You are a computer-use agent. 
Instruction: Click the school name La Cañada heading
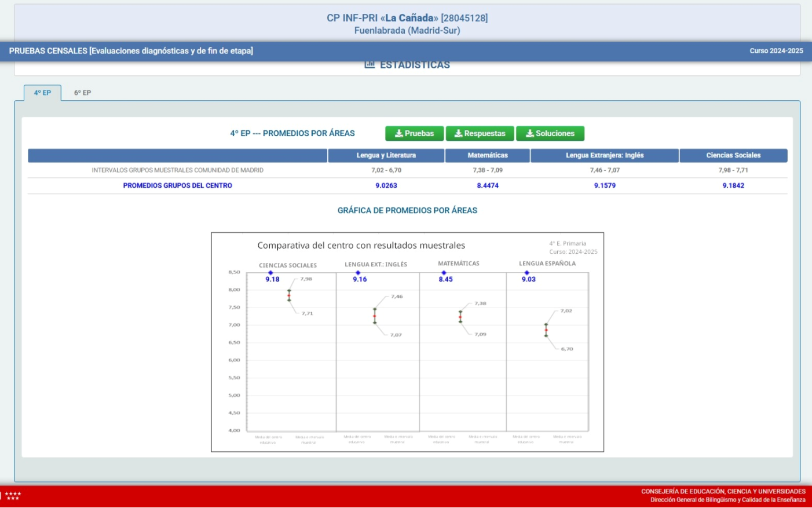point(407,18)
